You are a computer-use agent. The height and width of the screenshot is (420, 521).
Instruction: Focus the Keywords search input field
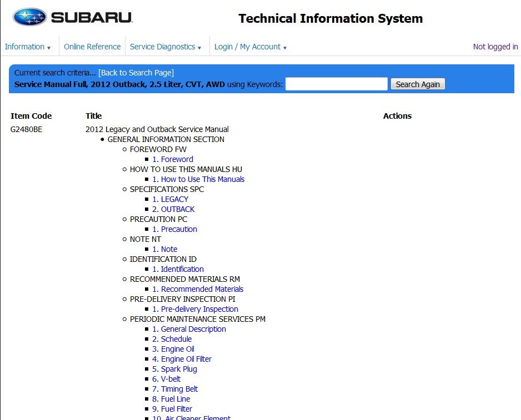coord(336,84)
